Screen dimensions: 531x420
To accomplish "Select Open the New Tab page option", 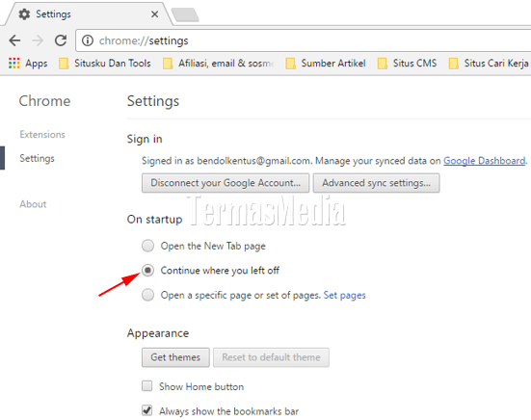I will (x=148, y=246).
